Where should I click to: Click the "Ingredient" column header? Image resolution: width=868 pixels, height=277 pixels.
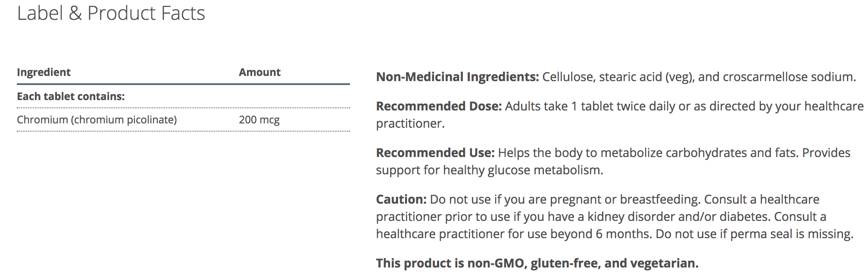[44, 72]
